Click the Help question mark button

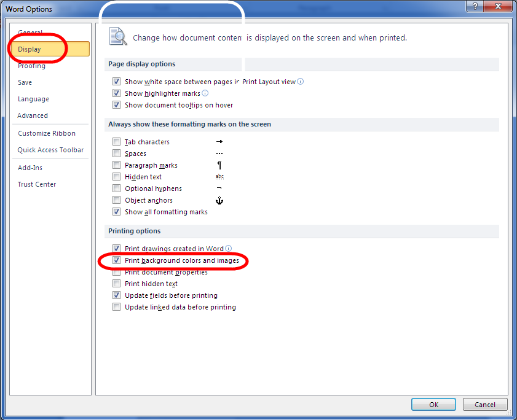coord(475,6)
